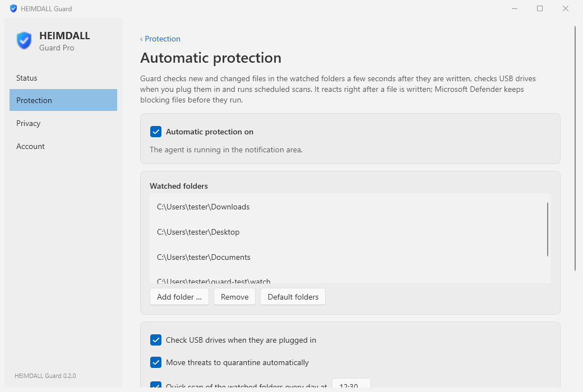Toggle the Automatic protection on checkbox
Image resolution: width=583 pixels, height=392 pixels.
coord(156,132)
